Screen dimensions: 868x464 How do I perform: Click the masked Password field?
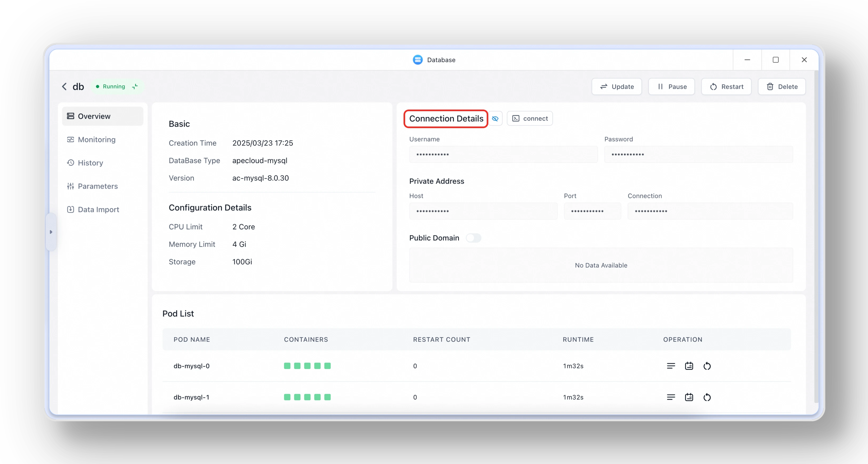pyautogui.click(x=698, y=155)
